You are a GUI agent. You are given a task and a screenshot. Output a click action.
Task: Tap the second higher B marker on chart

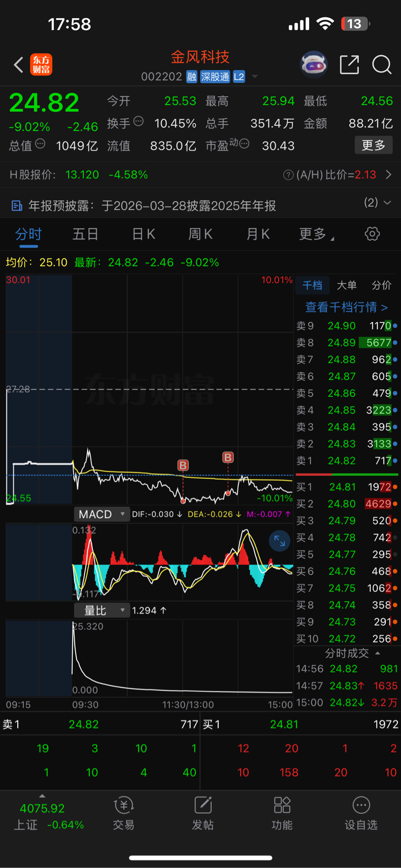click(x=228, y=458)
